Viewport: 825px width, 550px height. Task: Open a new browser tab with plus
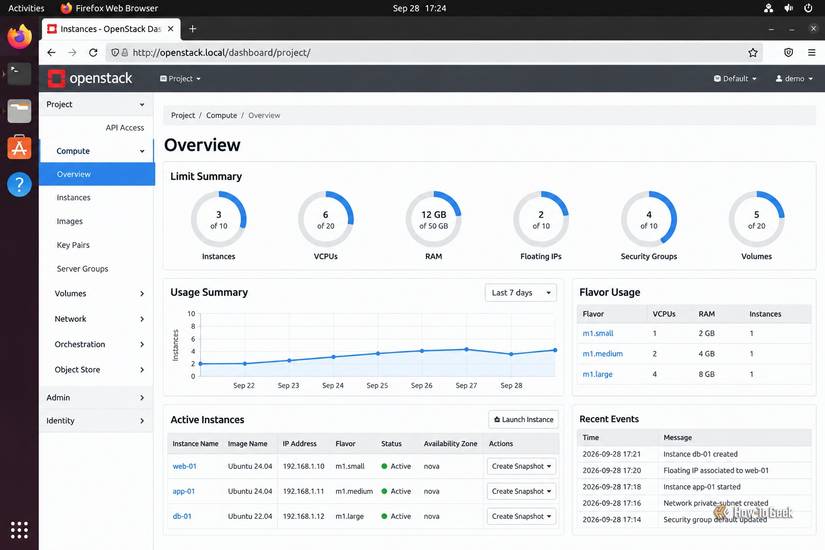tap(193, 29)
